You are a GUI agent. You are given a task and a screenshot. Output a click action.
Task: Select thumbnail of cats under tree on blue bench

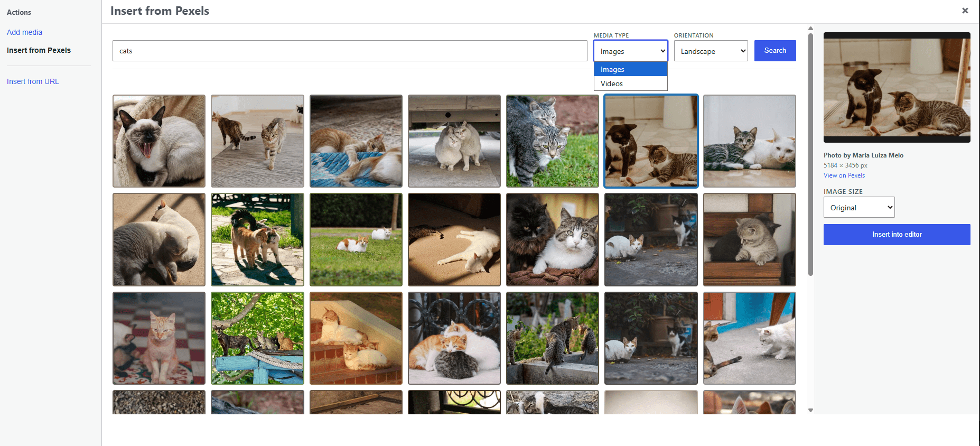(x=257, y=338)
